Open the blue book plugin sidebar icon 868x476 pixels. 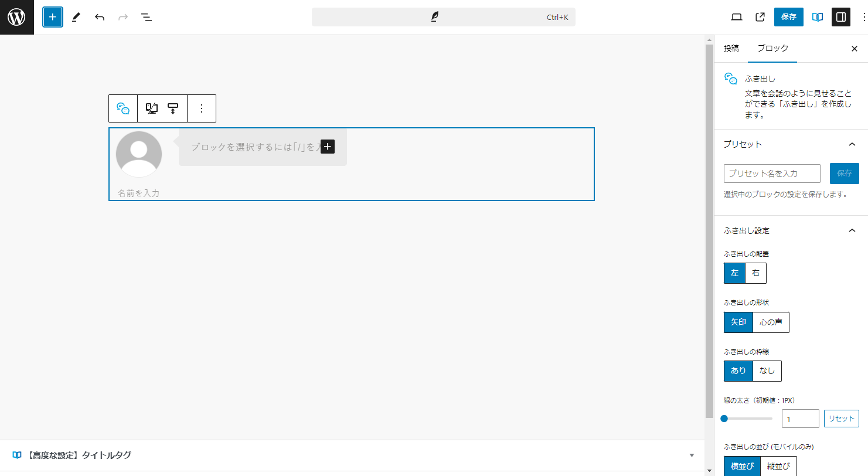(x=818, y=17)
